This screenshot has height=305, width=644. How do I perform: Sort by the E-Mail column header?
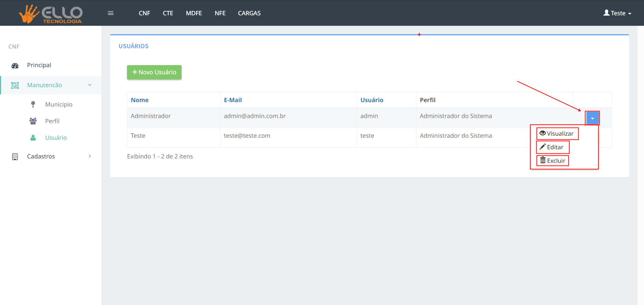click(x=233, y=100)
